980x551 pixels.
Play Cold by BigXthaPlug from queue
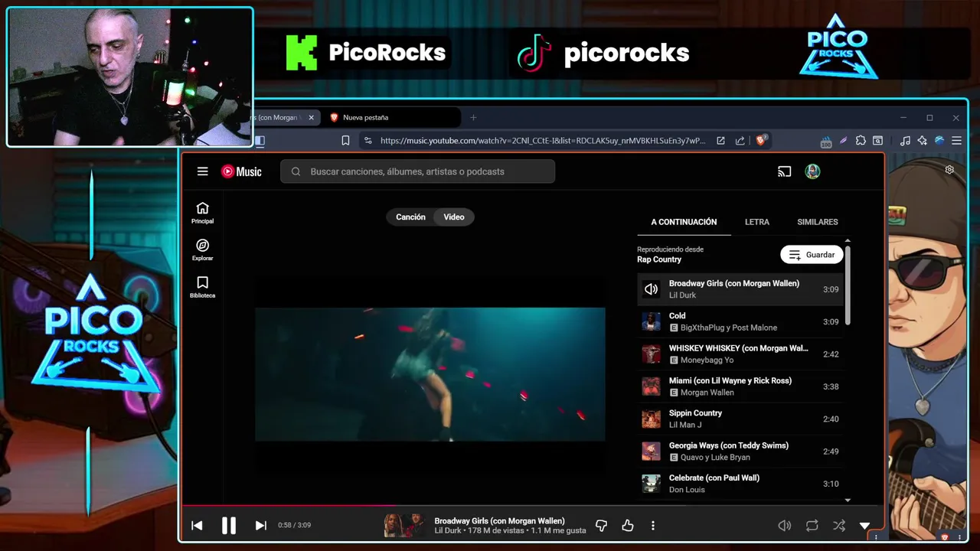(740, 321)
